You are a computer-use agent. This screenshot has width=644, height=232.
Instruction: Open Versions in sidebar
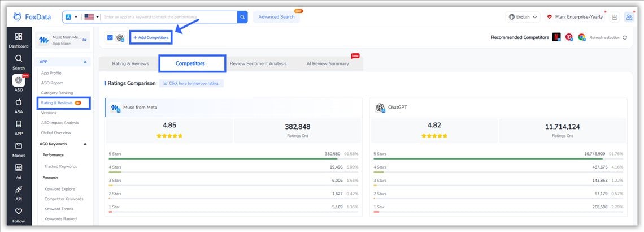(x=49, y=113)
